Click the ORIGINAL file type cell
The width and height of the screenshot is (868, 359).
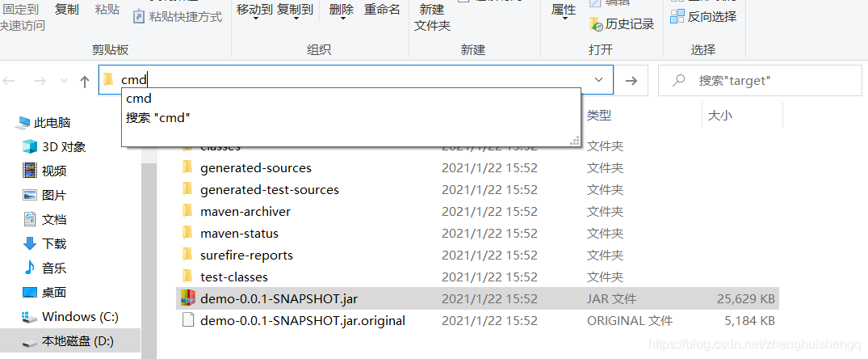630,320
